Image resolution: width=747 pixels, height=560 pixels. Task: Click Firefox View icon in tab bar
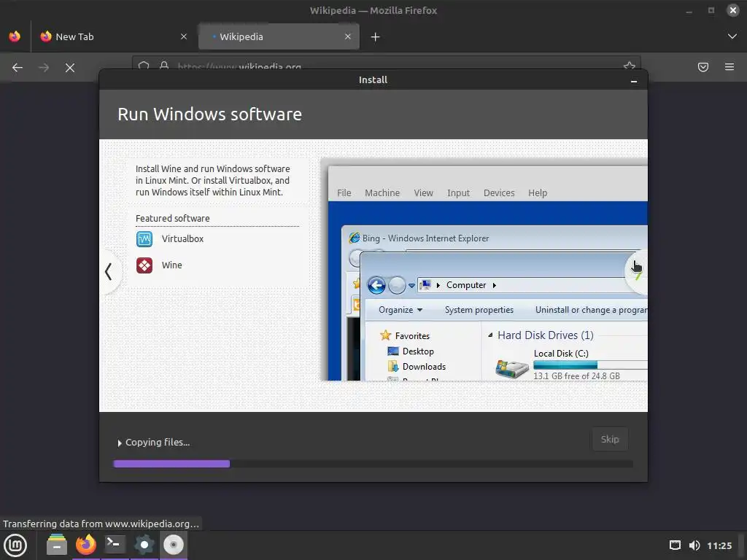[15, 36]
